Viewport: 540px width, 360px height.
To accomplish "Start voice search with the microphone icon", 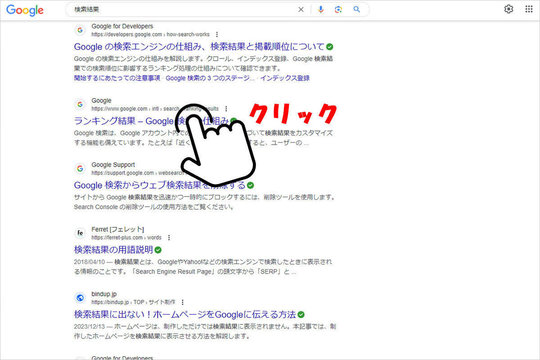I will click(321, 10).
